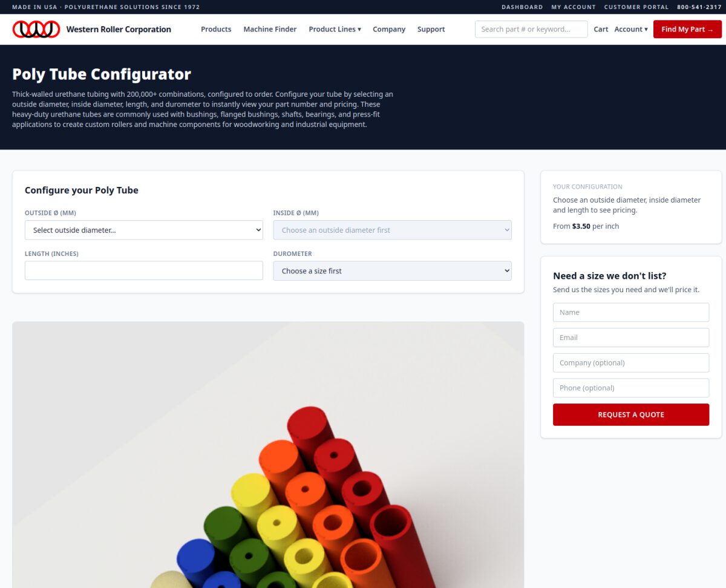This screenshot has width=726, height=588.
Task: Submit with the Request a Quote button
Action: [631, 414]
